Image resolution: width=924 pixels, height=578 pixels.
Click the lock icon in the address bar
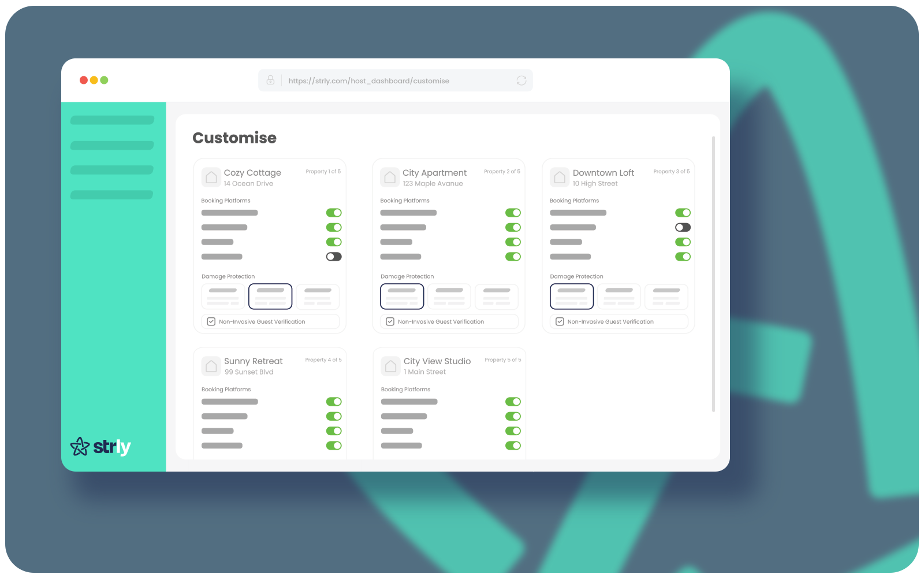coord(270,80)
